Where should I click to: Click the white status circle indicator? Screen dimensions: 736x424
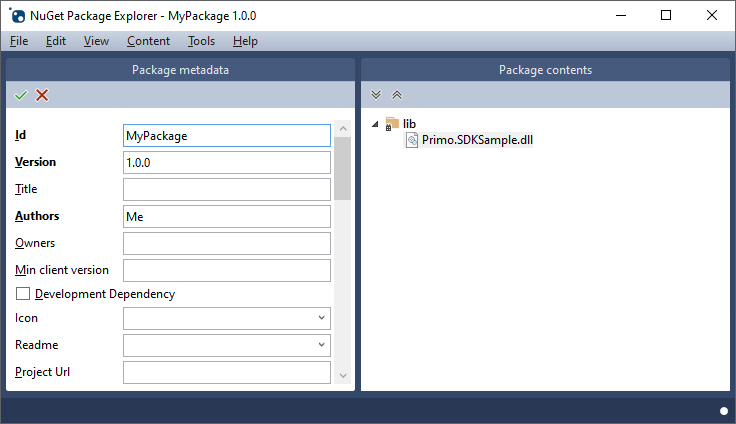(x=724, y=411)
